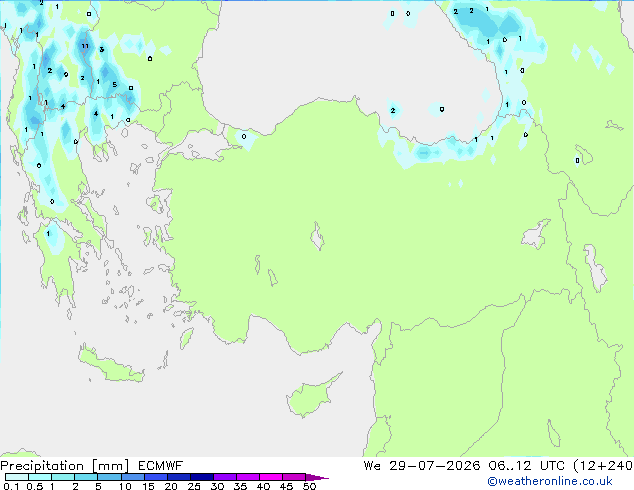Click the '11' precipitation value on map

pyautogui.click(x=85, y=46)
